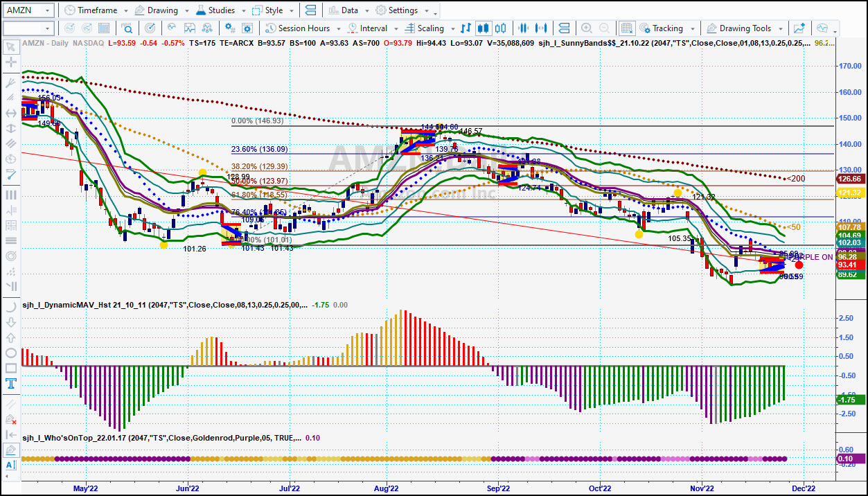Pick the rectangle drawing tool
Screen dimensions: 868x496
click(11, 368)
